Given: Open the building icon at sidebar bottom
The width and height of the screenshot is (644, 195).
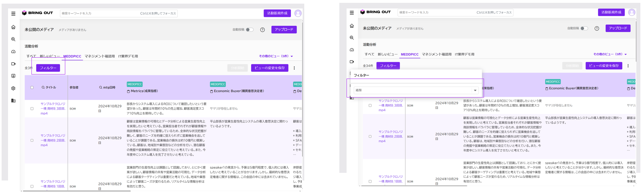Looking at the screenshot, I should 13,101.
